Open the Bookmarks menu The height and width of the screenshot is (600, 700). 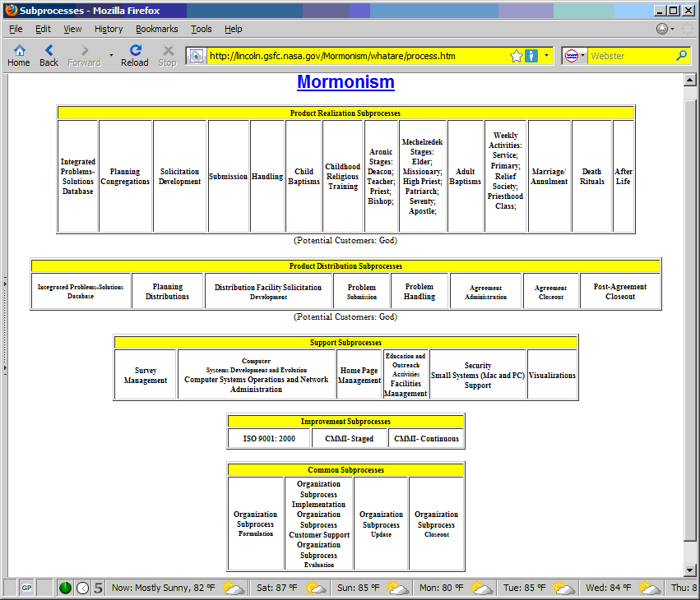pyautogui.click(x=156, y=29)
